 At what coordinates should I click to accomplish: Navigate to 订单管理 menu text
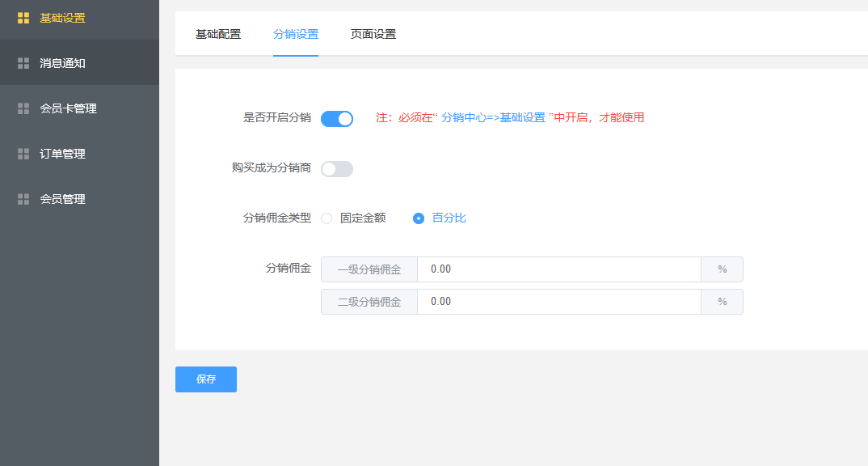coord(63,154)
